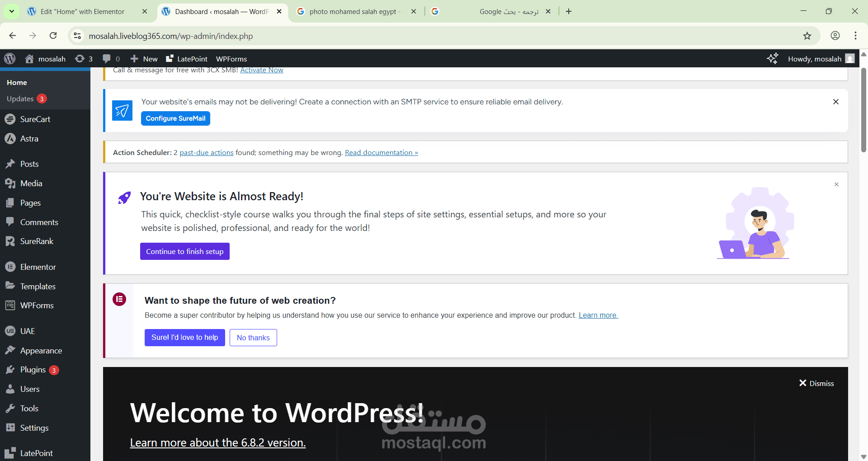This screenshot has width=868, height=461.
Task: Open LatePoint in the admin bar
Action: (187, 59)
